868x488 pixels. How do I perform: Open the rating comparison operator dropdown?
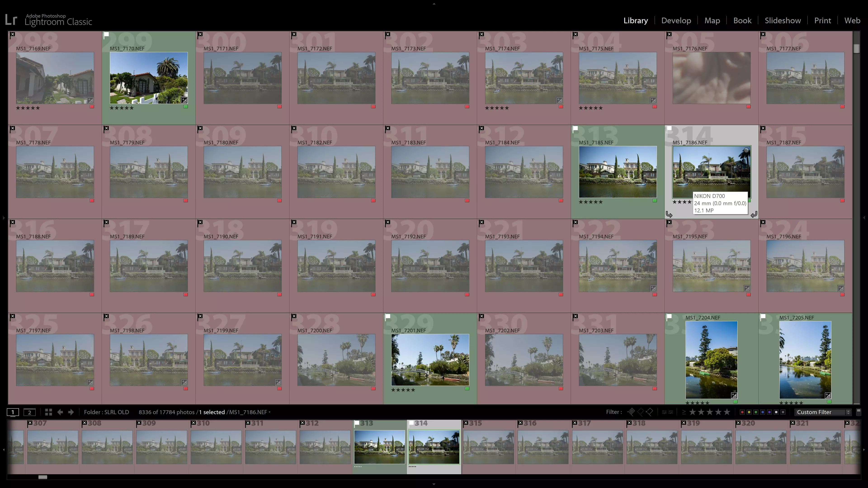click(684, 412)
